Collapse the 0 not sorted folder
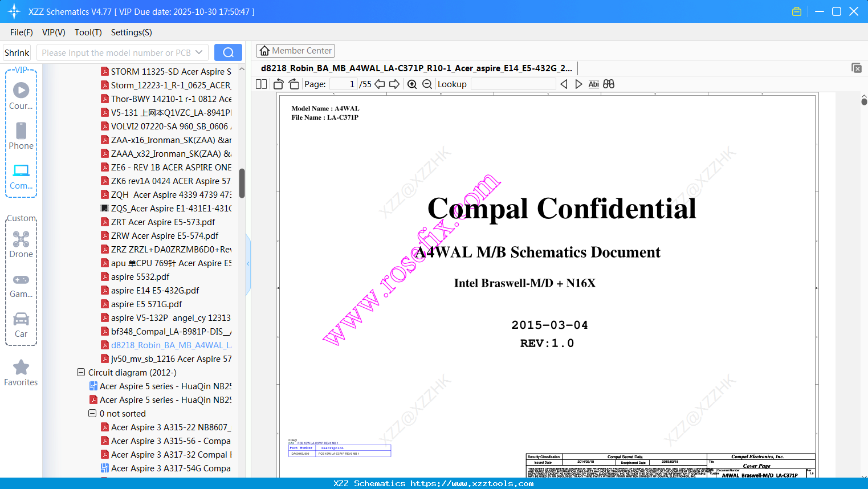The width and height of the screenshot is (868, 489). tap(92, 414)
